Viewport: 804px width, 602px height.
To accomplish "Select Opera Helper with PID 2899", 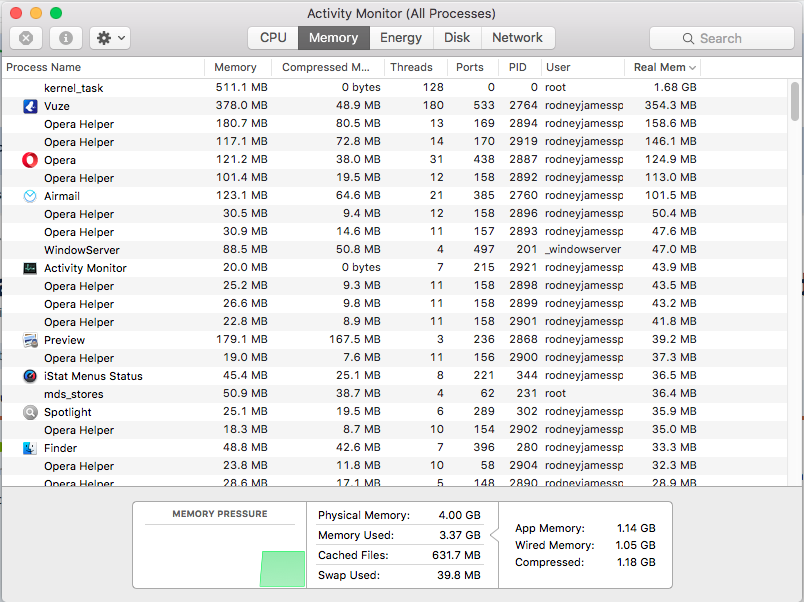I will pyautogui.click(x=395, y=304).
